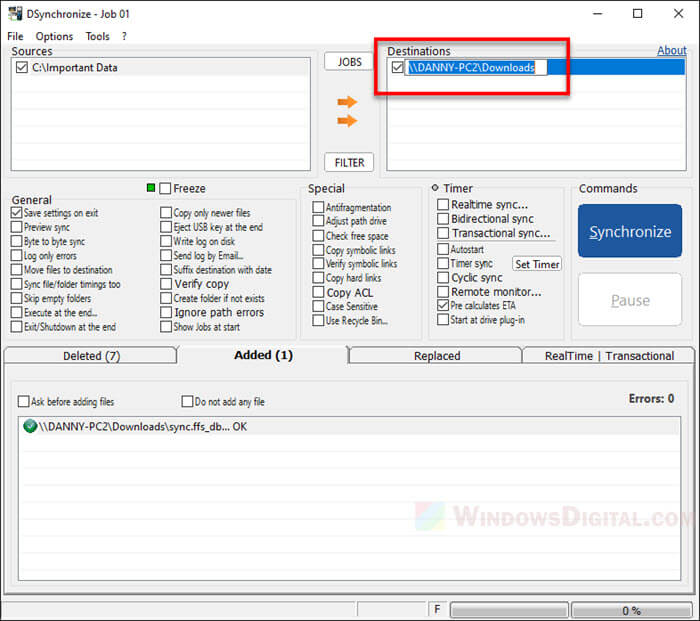Screen dimensions: 700x621
Task: Enable Log only errors
Action: (17, 255)
